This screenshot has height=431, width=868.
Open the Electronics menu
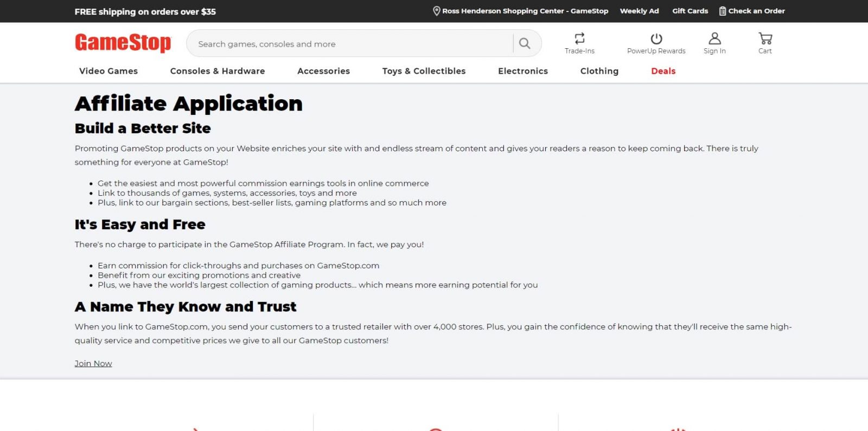pos(523,71)
